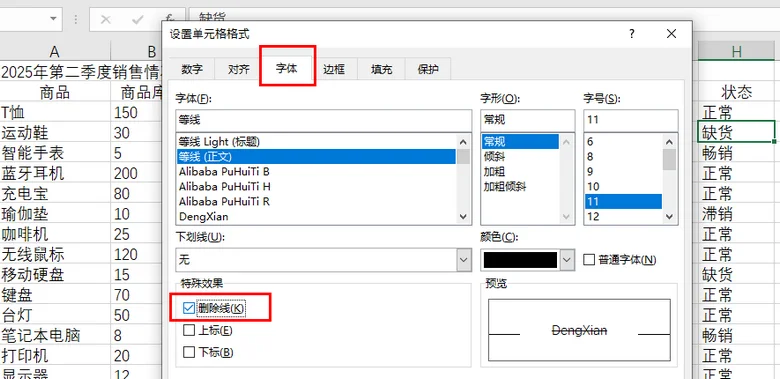Viewport: 780px width, 379px height.
Task: Expand the 下划线 dropdown
Action: 464,260
